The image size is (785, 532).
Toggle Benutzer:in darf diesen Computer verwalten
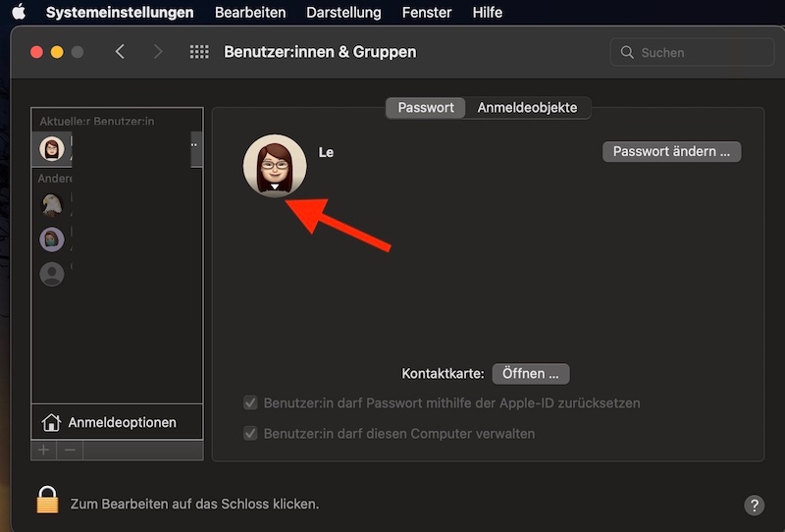point(250,433)
